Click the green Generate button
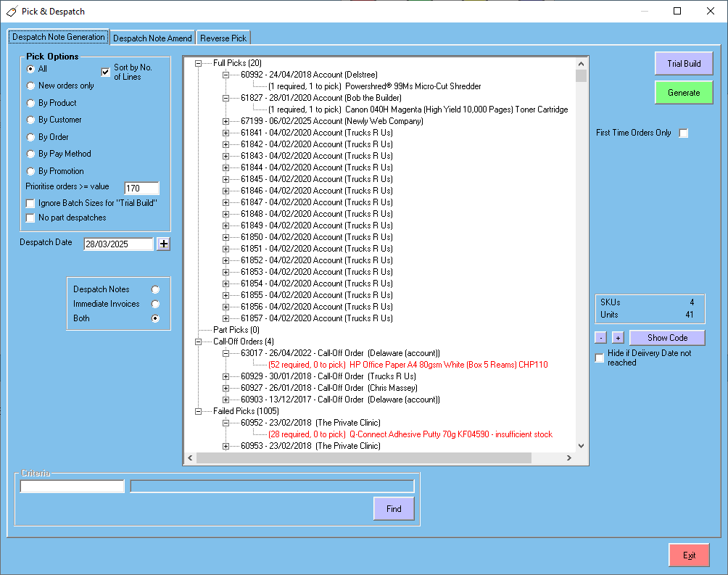Image resolution: width=728 pixels, height=575 pixels. [x=683, y=92]
